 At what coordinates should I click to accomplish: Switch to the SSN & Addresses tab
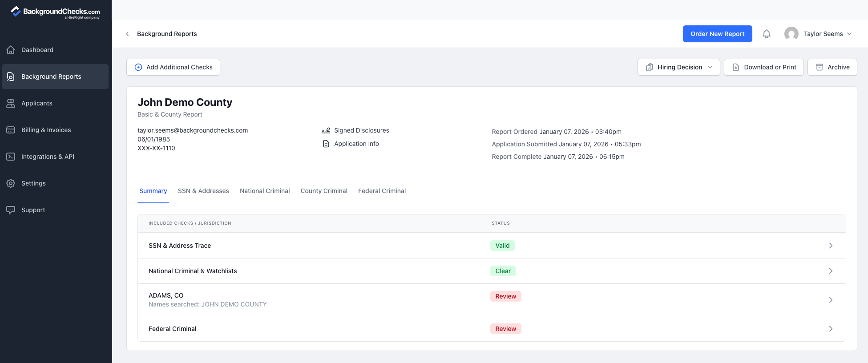pyautogui.click(x=203, y=191)
